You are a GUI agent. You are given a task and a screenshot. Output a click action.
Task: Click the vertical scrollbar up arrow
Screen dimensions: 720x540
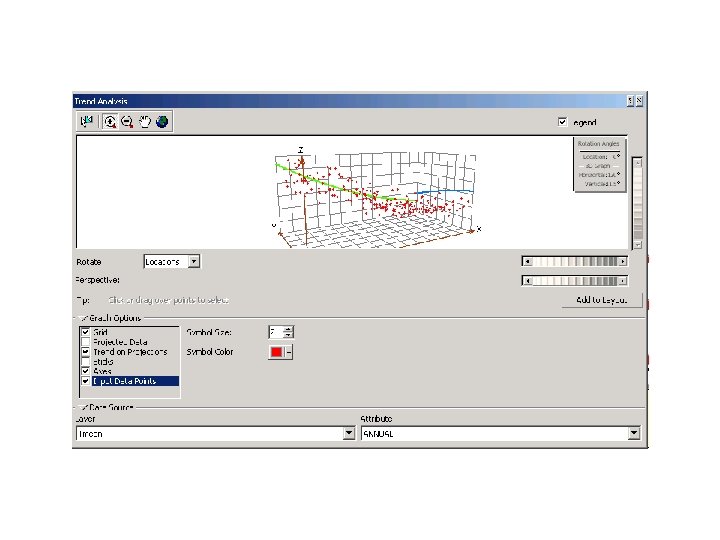tap(637, 163)
